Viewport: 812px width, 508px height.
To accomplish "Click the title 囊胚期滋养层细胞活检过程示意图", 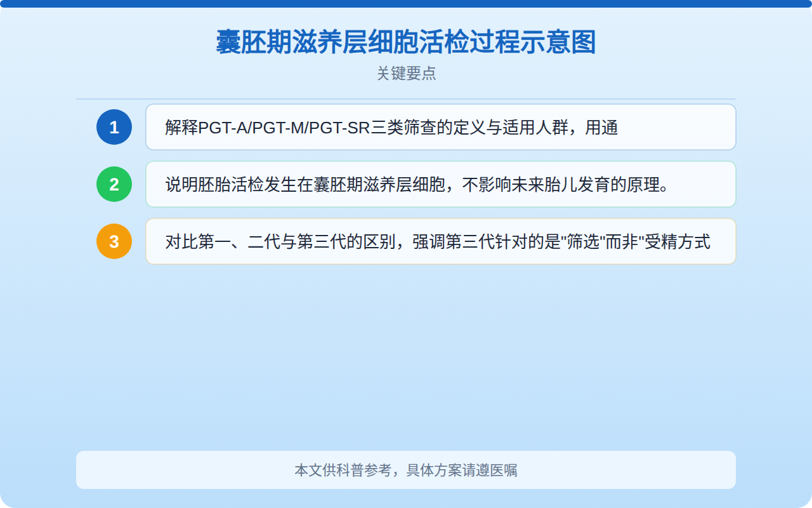I will point(406,43).
